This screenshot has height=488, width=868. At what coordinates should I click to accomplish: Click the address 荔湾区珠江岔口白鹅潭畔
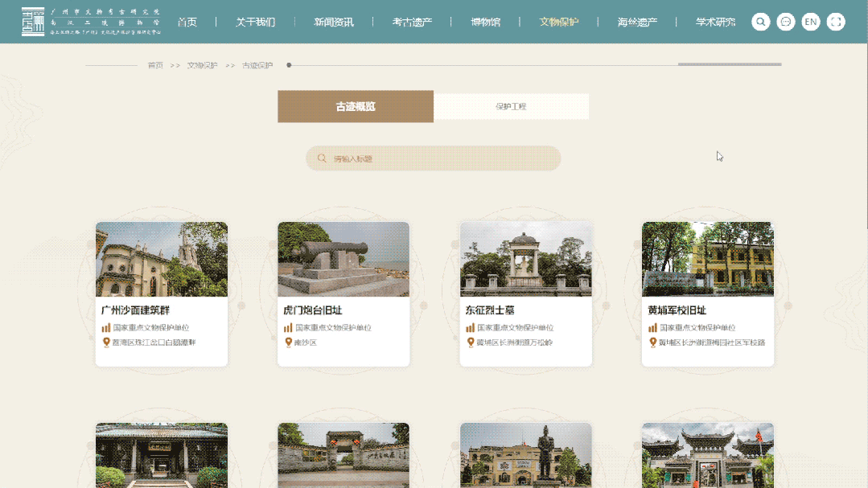(x=154, y=342)
